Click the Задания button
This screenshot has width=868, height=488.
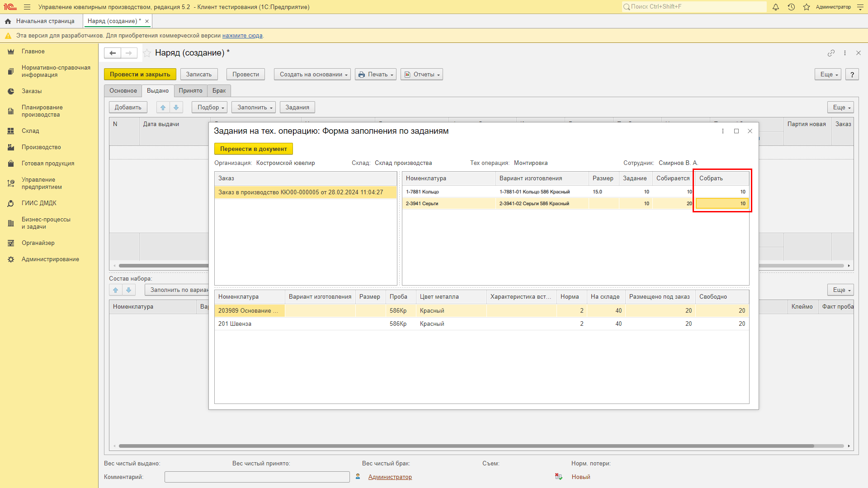(x=297, y=108)
